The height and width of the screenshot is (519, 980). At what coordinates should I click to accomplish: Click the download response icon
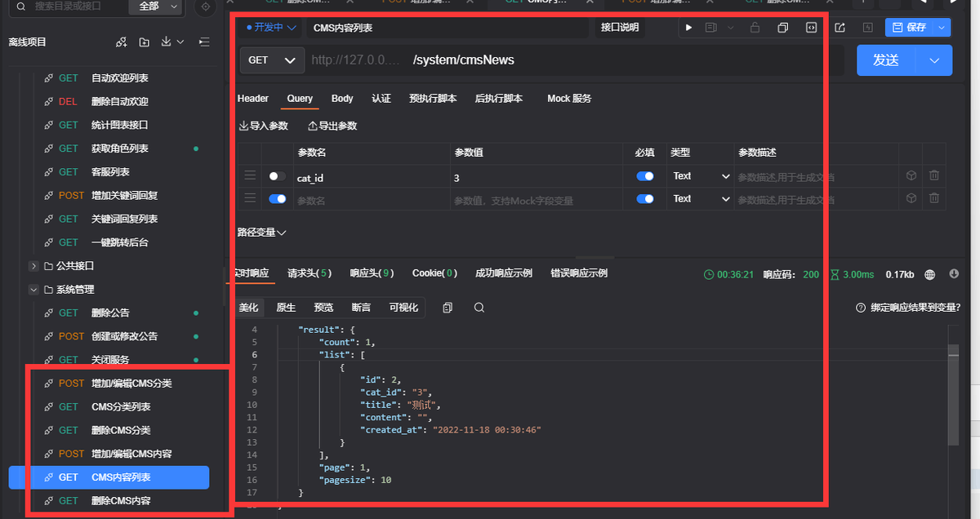tap(954, 274)
